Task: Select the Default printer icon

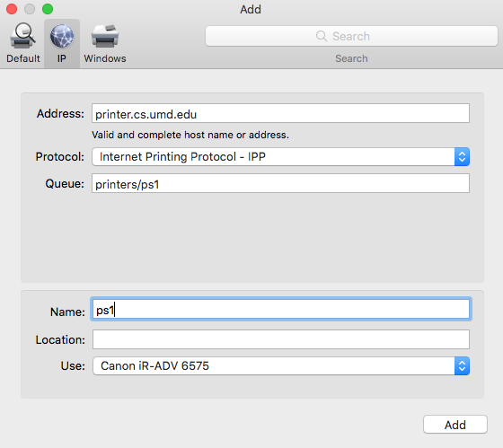Action: click(x=22, y=36)
